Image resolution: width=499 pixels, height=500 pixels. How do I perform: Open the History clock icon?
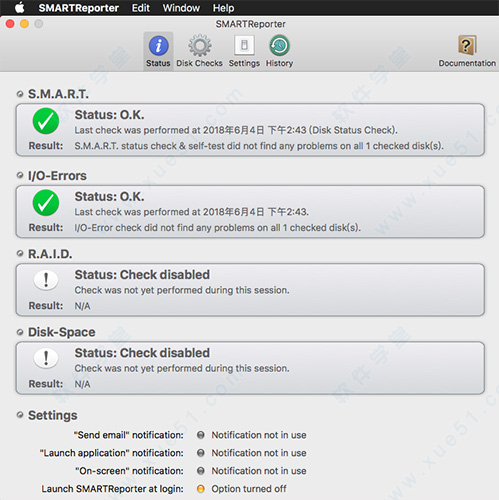(279, 46)
